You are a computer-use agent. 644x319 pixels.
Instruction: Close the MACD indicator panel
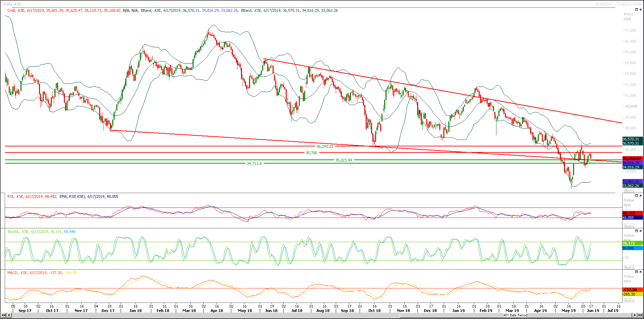click(640, 272)
